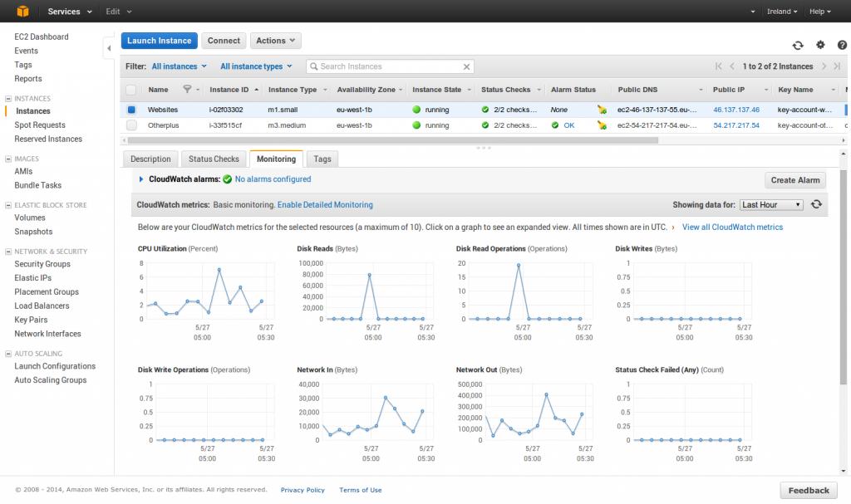Open View all CloudWatch metrics link
Image resolution: width=851 pixels, height=504 pixels.
tap(732, 228)
